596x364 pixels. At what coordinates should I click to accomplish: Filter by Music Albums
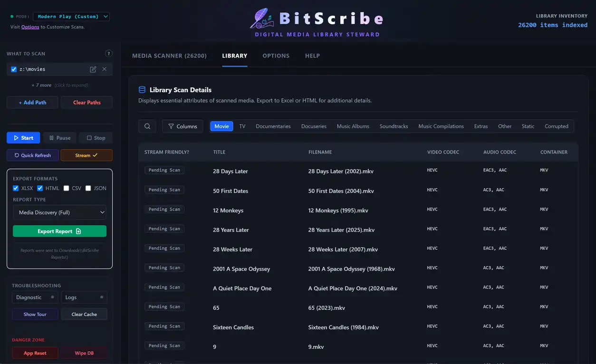(x=353, y=126)
